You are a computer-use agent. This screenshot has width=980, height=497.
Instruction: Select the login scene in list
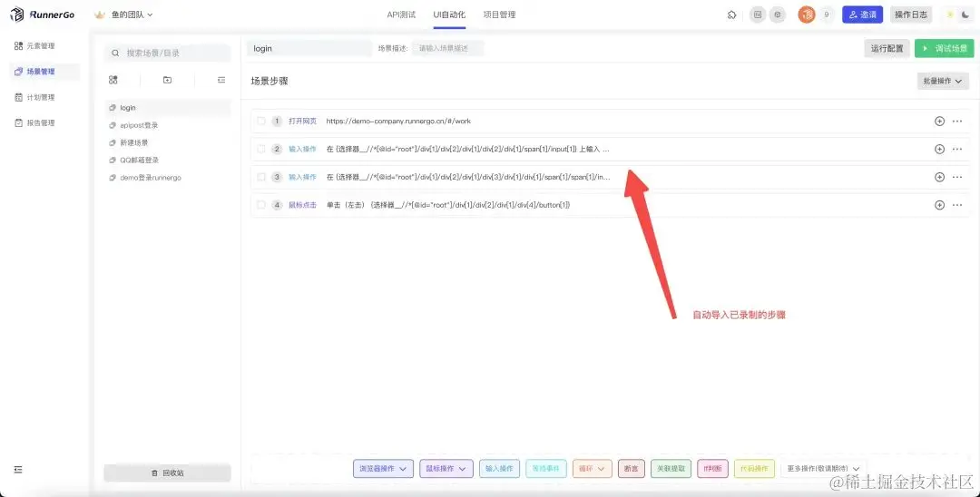click(x=168, y=108)
